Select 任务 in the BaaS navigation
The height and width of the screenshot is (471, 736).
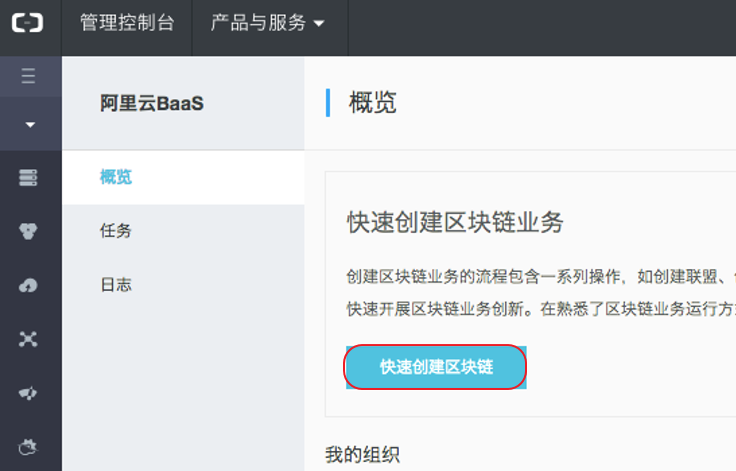(x=183, y=231)
